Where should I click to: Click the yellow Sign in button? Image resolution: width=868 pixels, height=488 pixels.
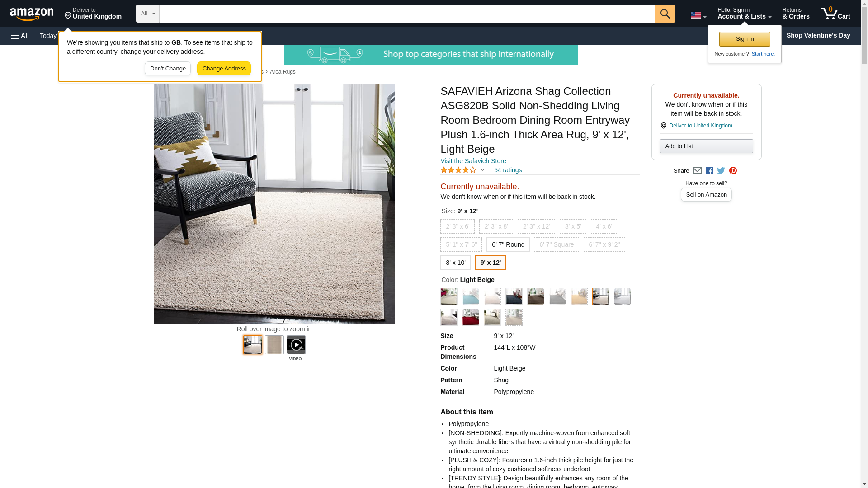(x=745, y=39)
